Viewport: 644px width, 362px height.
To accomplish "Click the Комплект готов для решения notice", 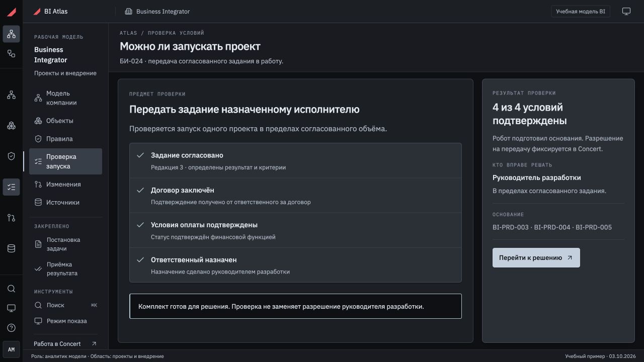I will click(295, 306).
